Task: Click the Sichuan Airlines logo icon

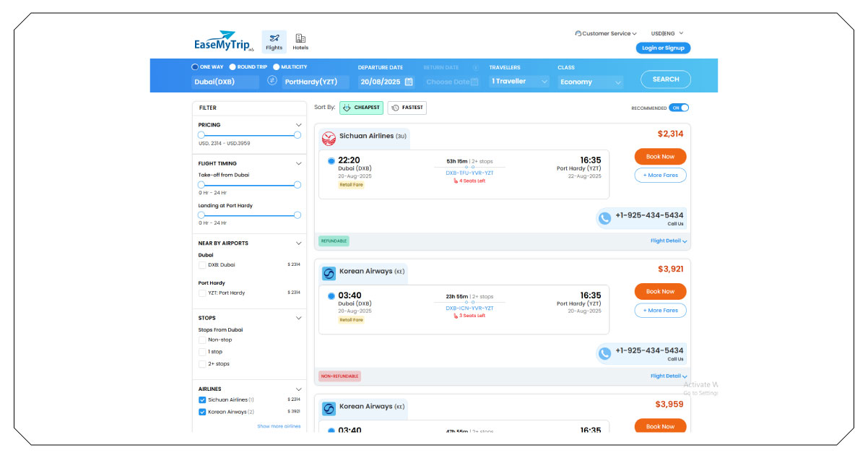Action: coord(329,136)
